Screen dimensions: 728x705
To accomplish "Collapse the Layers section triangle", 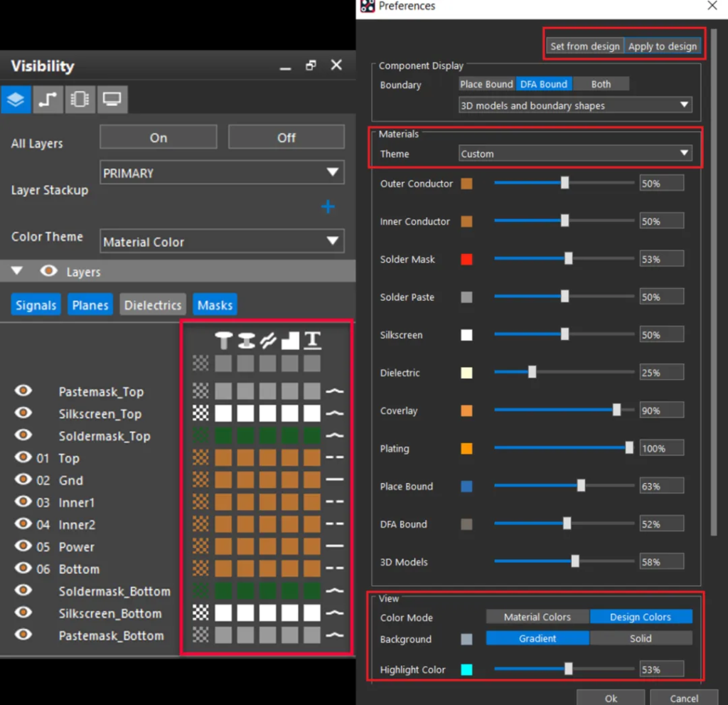I will pyautogui.click(x=17, y=272).
